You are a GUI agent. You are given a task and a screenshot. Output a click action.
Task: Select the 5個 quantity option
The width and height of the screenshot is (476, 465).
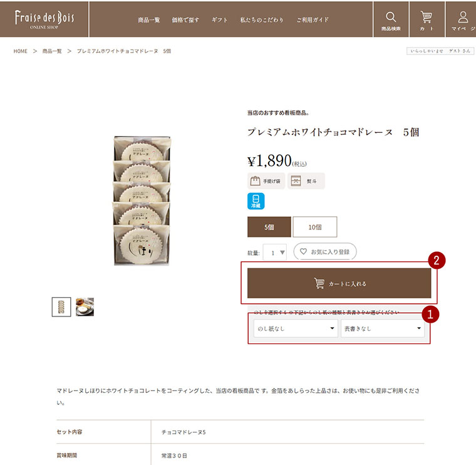click(269, 227)
